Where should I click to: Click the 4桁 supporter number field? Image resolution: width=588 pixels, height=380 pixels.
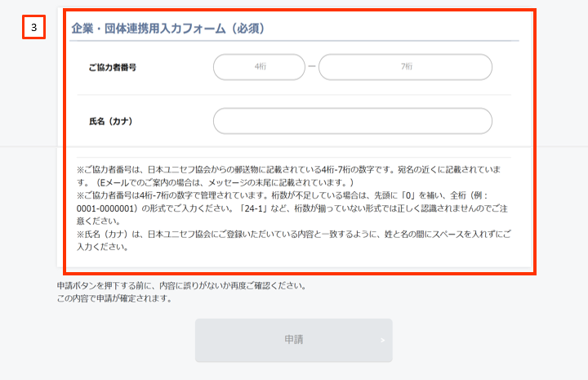pos(259,67)
